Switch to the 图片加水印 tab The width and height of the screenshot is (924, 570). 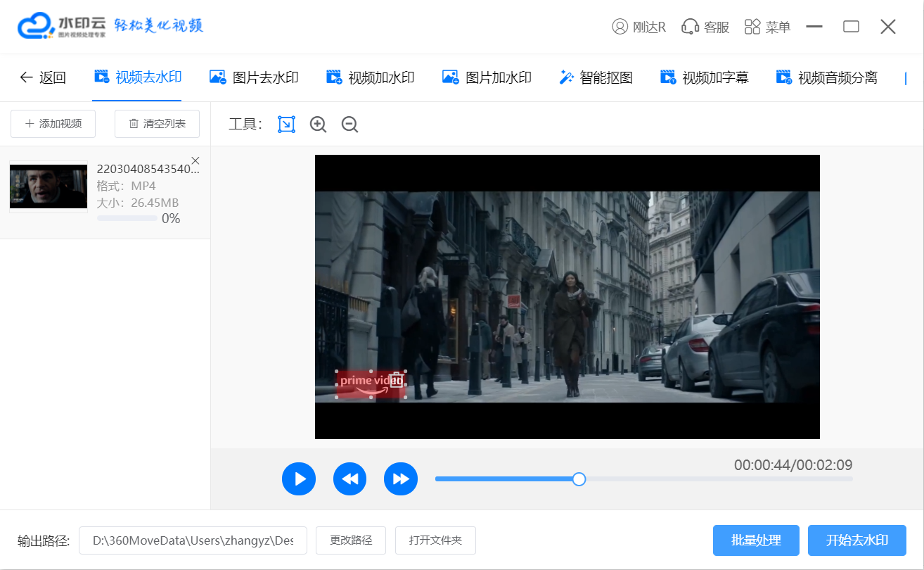point(486,77)
